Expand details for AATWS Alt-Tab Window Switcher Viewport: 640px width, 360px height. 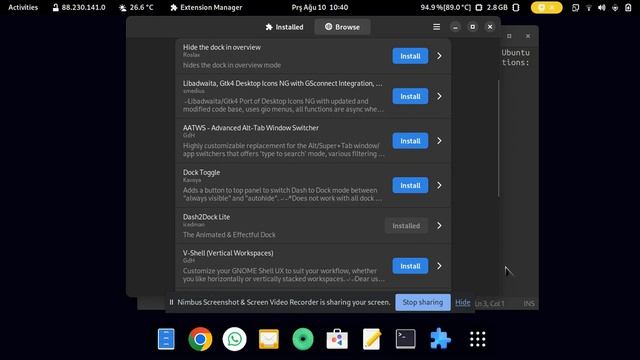tap(439, 141)
